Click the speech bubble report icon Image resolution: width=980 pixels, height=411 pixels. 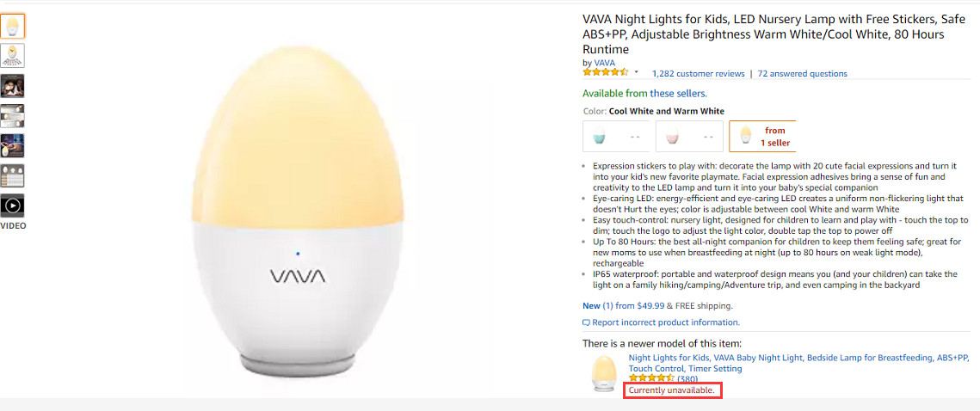coord(586,323)
